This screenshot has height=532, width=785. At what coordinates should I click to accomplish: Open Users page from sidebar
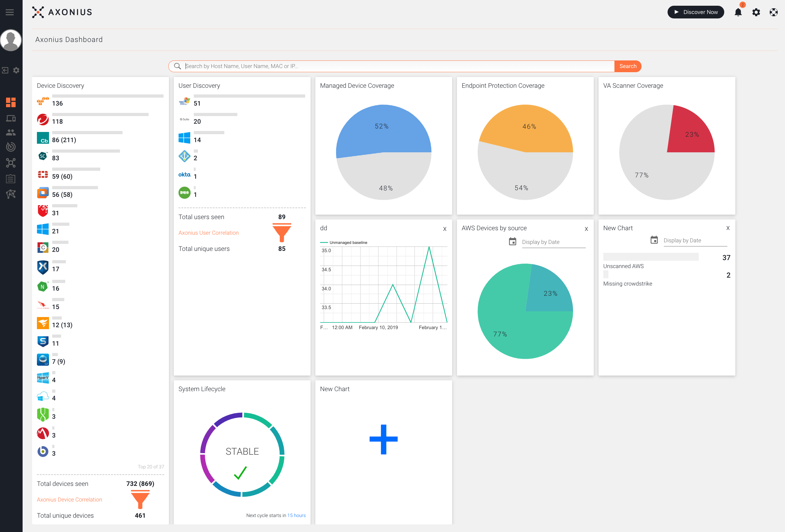pos(11,132)
